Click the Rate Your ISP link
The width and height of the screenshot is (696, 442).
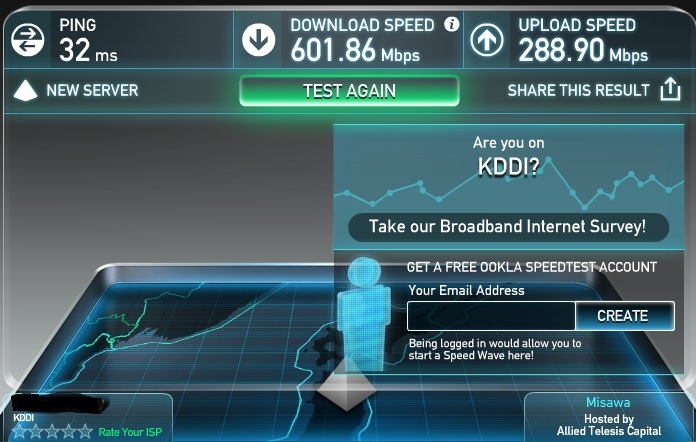(130, 432)
